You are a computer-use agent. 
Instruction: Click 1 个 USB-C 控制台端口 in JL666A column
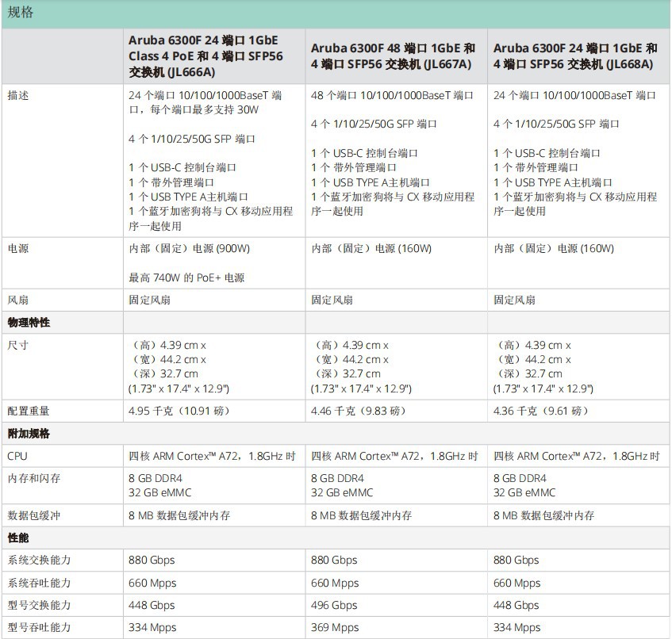182,168
